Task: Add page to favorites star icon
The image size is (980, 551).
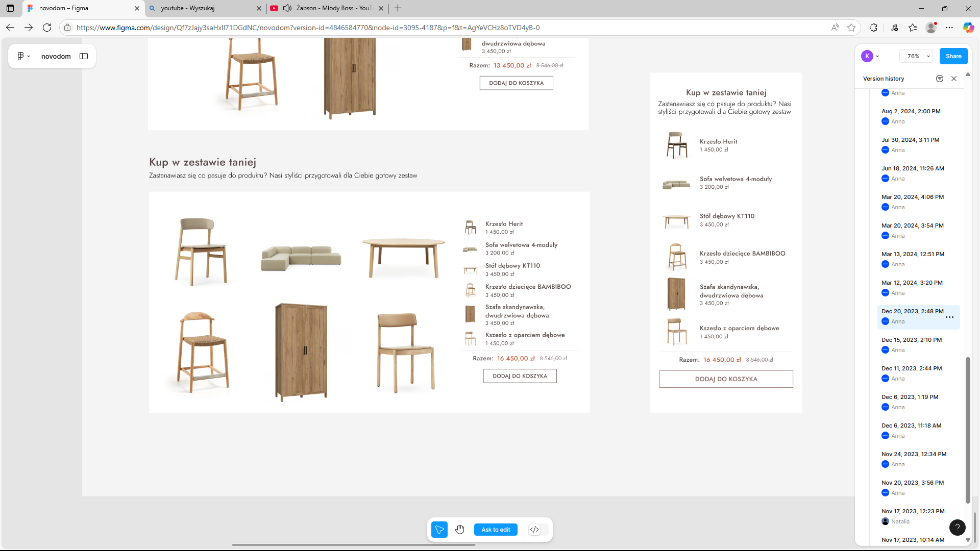Action: [x=851, y=28]
